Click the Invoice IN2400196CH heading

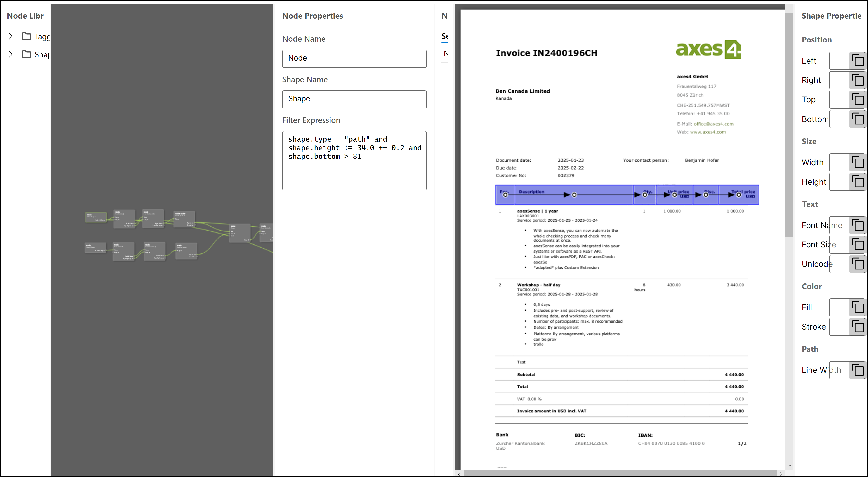coord(547,53)
